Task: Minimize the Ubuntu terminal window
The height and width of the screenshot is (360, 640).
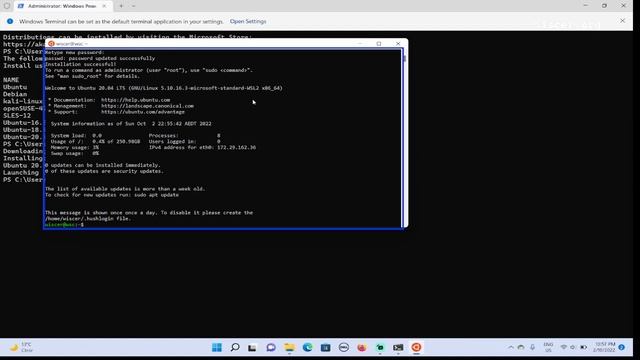Action: (360, 44)
